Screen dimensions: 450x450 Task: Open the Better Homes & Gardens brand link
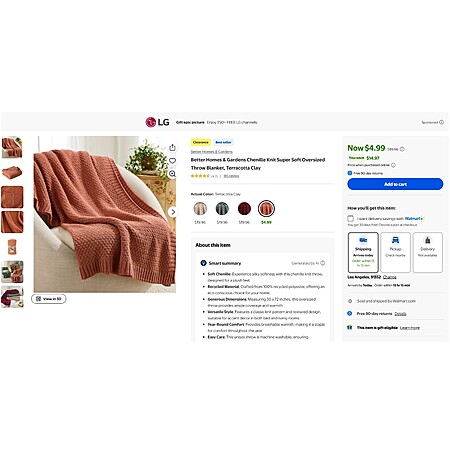pyautogui.click(x=212, y=152)
